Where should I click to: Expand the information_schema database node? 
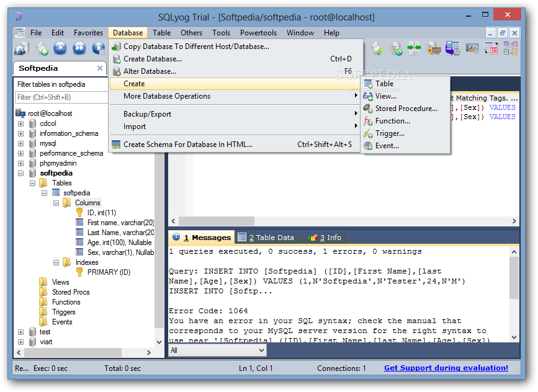[21, 133]
